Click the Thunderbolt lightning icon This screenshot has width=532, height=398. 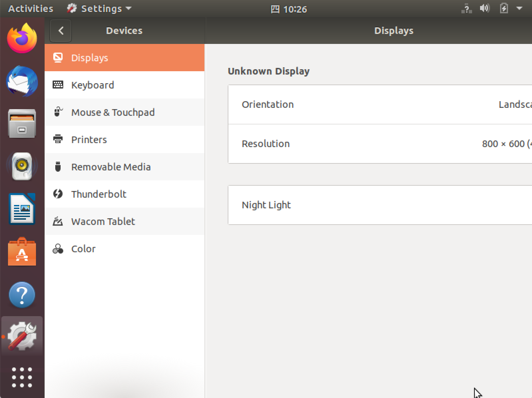pos(58,194)
